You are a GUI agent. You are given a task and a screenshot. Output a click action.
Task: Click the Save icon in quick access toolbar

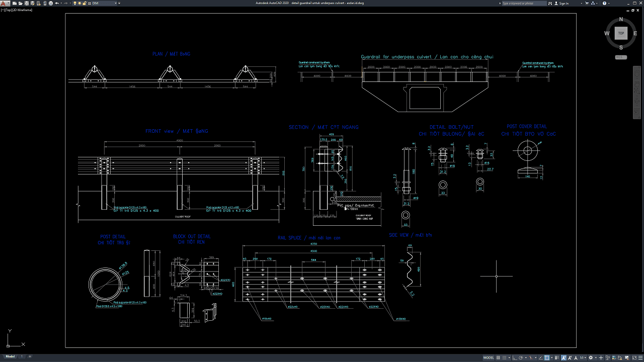point(26,3)
